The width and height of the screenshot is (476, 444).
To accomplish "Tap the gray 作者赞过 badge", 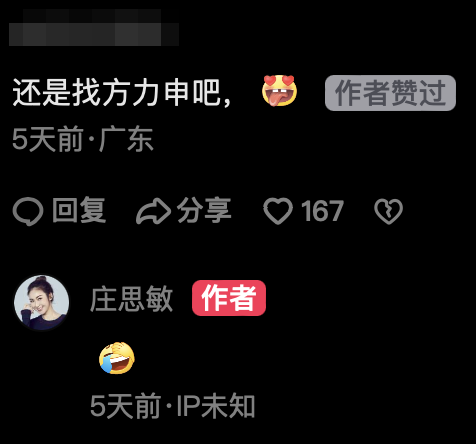I will click(390, 93).
